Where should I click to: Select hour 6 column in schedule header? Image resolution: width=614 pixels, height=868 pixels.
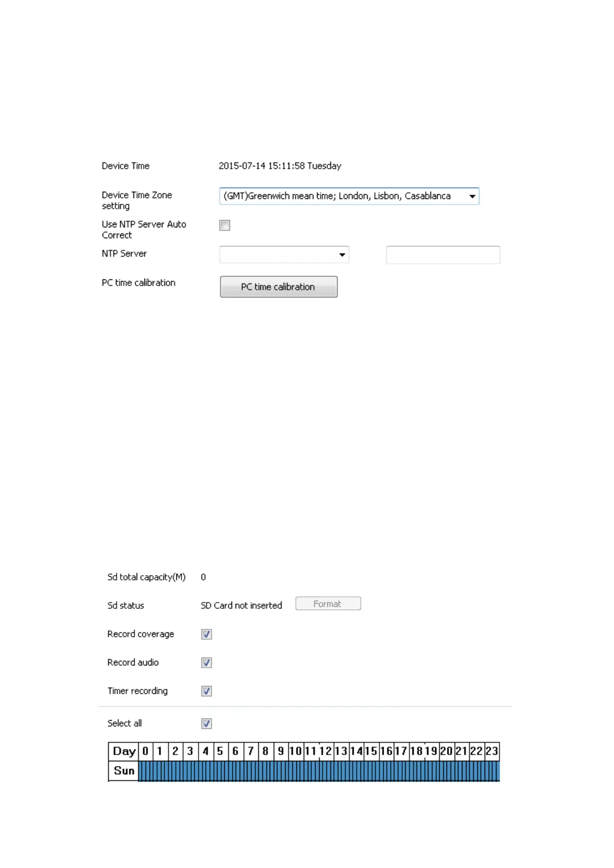(x=236, y=751)
